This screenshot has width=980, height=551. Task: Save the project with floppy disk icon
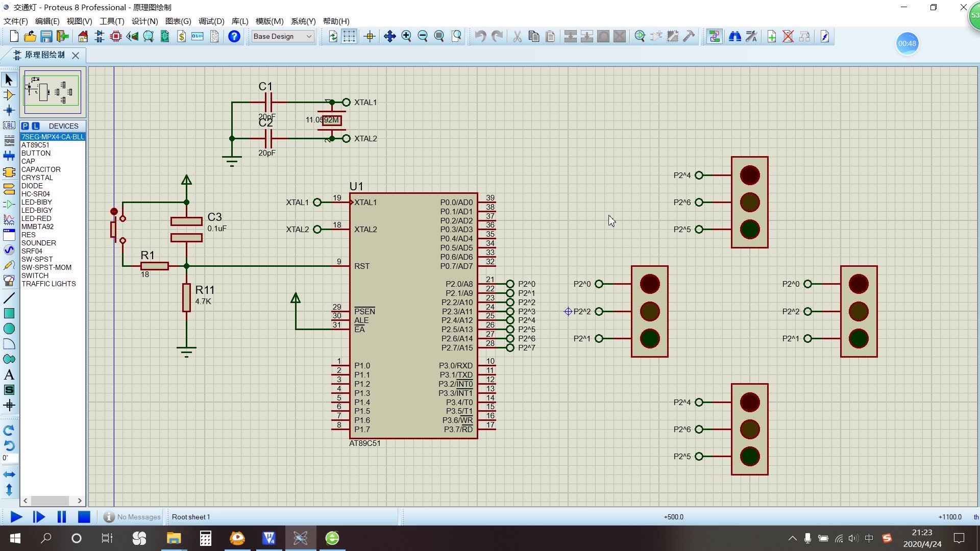tap(46, 36)
